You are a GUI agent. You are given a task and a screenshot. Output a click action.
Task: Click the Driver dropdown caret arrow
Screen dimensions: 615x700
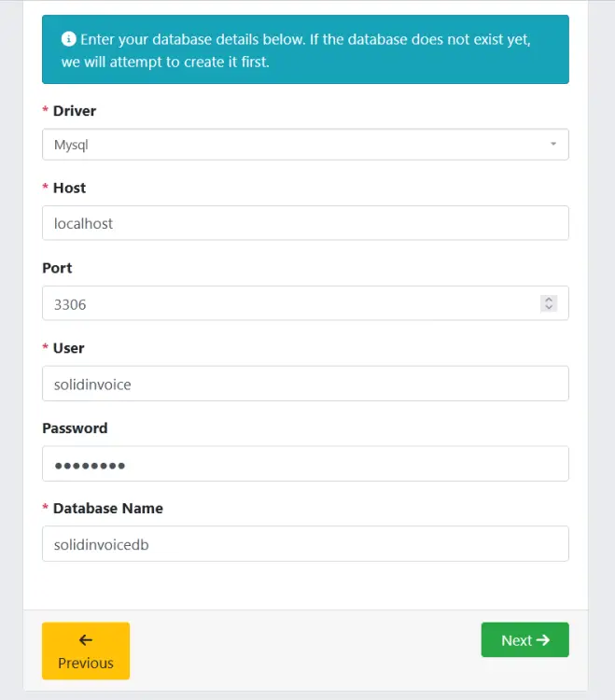click(x=552, y=145)
